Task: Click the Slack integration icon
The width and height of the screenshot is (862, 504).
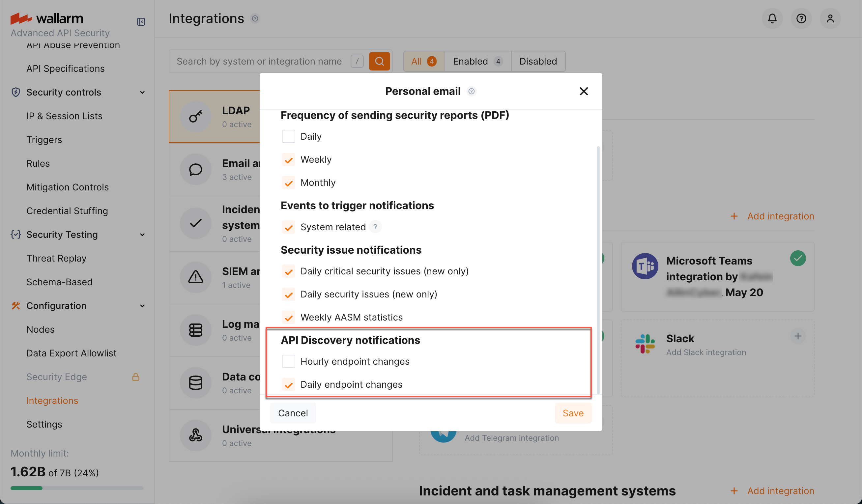Action: point(645,343)
